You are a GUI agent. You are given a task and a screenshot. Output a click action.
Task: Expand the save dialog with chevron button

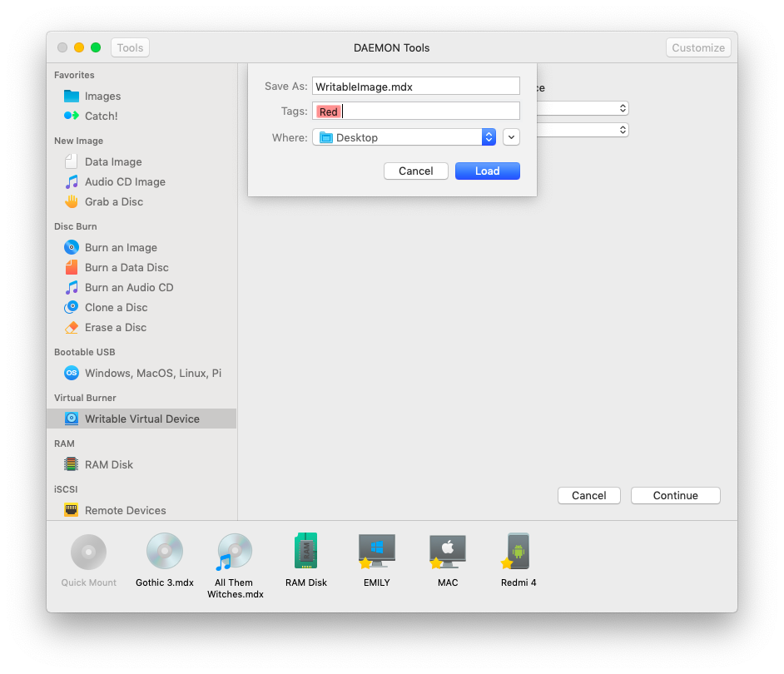coord(512,137)
